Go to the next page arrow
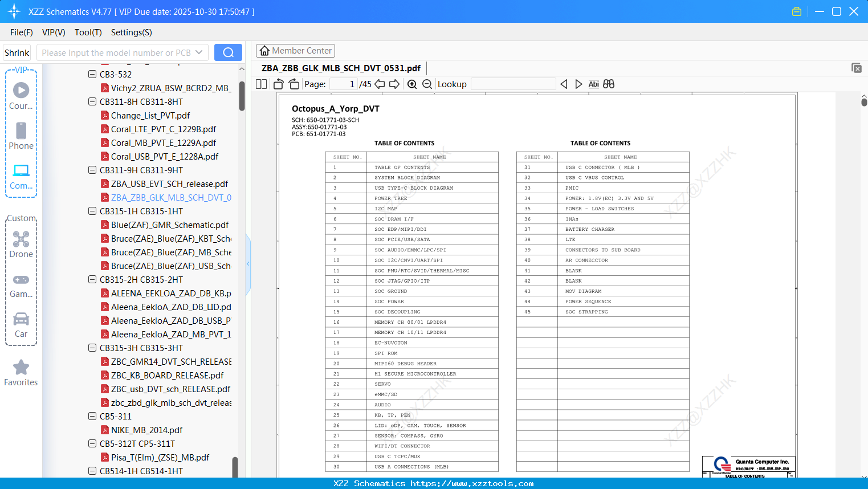This screenshot has width=868, height=489. 394,84
